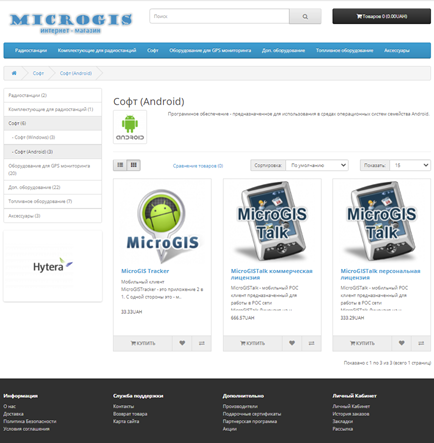Switch to list view layout
The width and height of the screenshot is (434, 443).
(x=120, y=165)
